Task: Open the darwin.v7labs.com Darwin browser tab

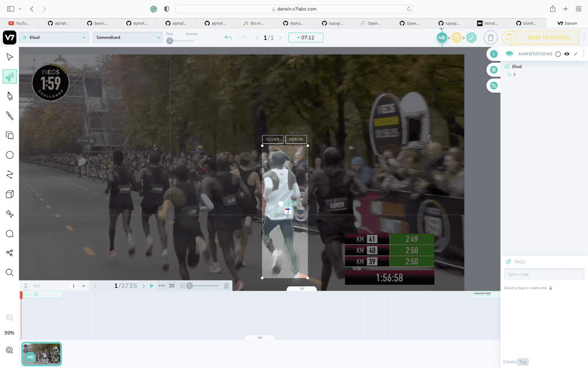Action: tap(566, 23)
